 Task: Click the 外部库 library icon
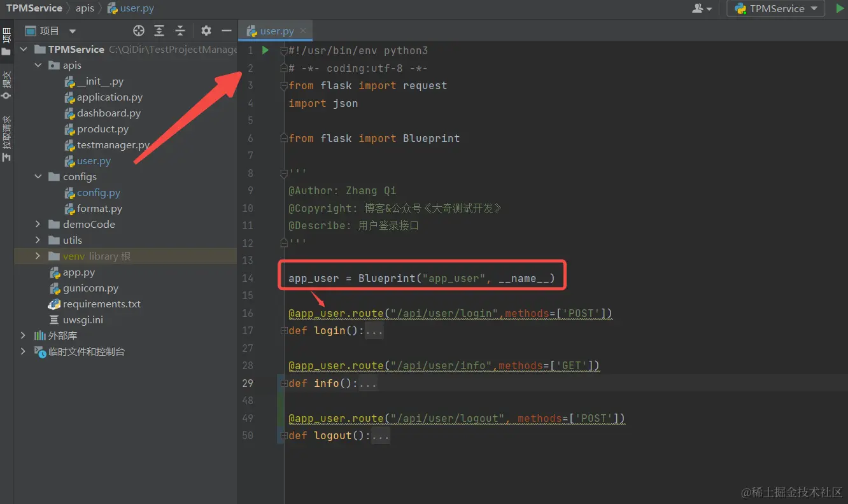[39, 335]
